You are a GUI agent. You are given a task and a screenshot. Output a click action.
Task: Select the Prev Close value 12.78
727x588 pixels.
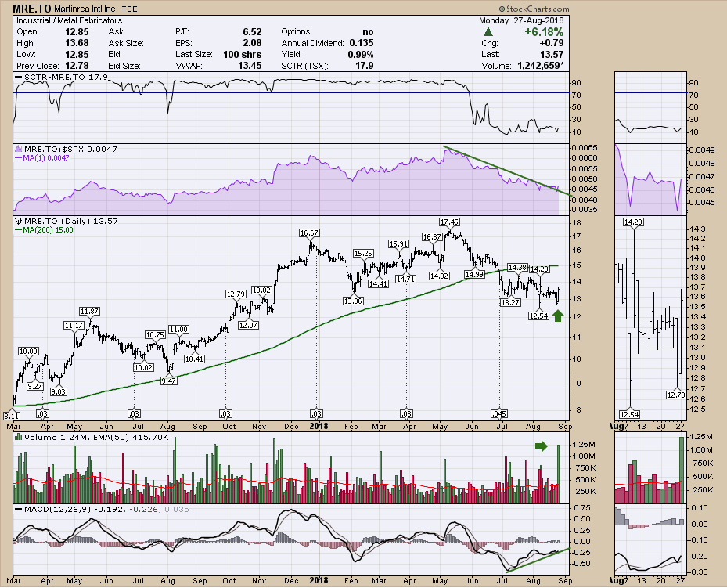pyautogui.click(x=77, y=66)
